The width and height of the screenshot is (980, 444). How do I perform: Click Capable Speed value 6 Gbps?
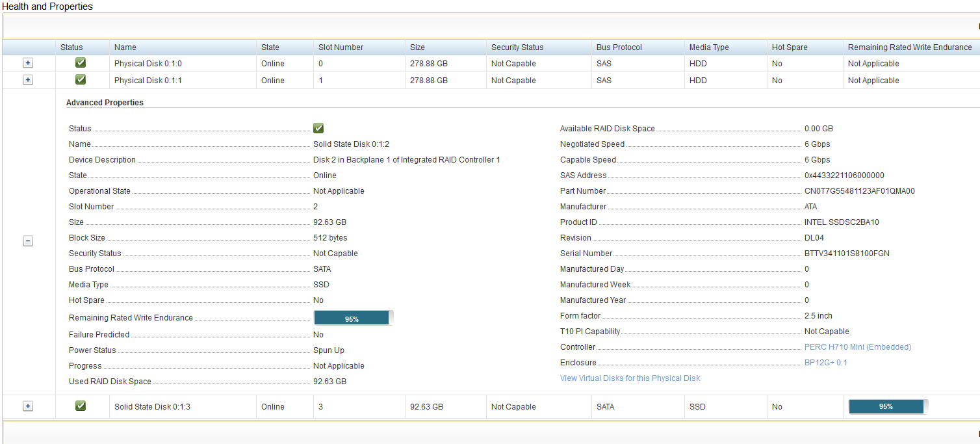tap(817, 160)
